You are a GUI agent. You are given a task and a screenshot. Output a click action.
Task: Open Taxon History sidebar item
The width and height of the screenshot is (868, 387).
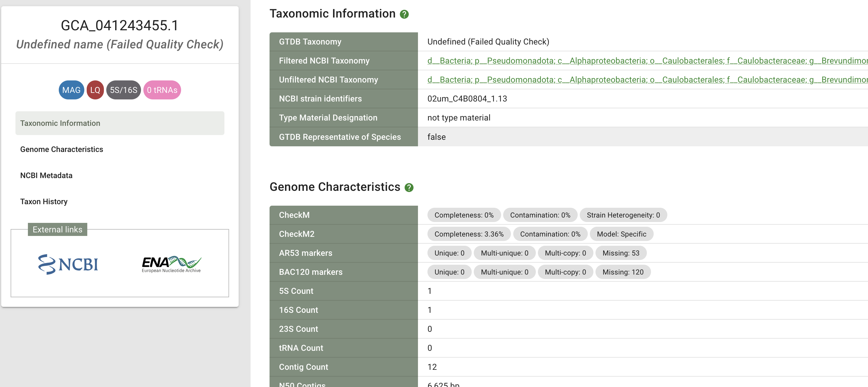(44, 202)
